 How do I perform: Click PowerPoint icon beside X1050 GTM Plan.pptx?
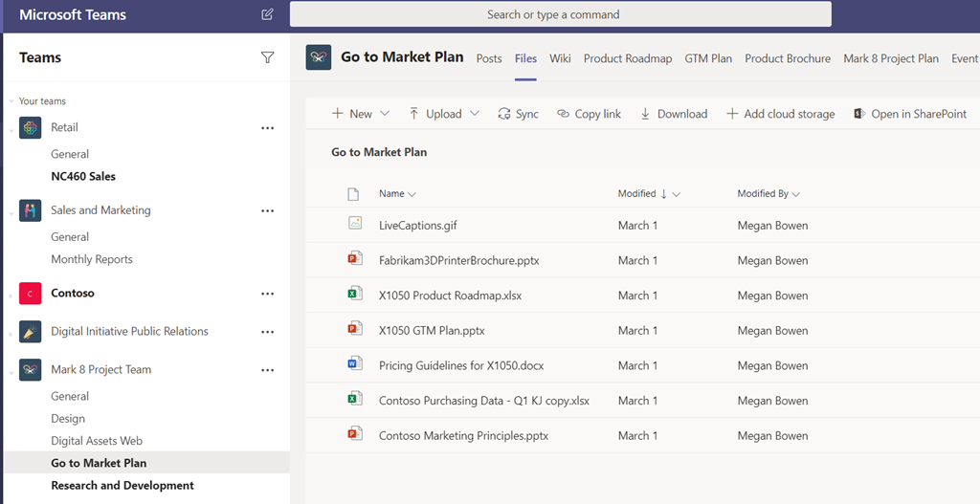pos(355,328)
